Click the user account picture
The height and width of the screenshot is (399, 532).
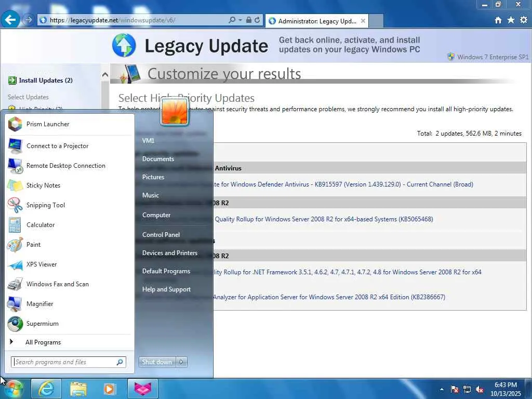coord(175,112)
